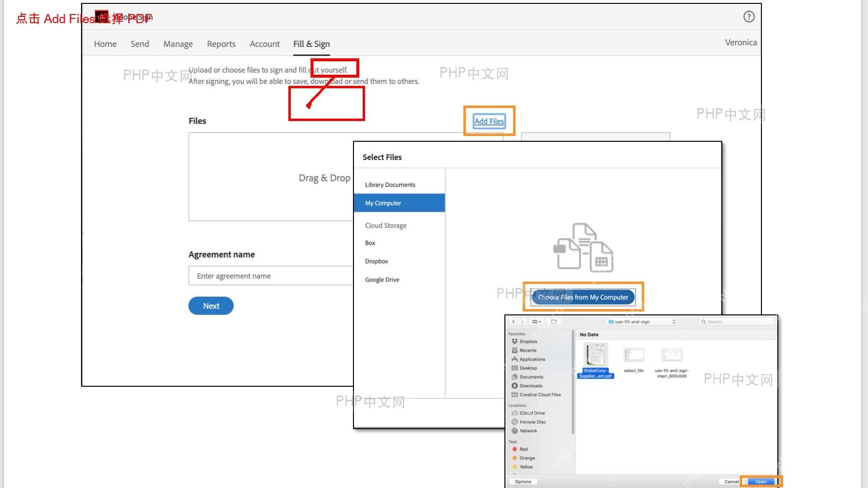Click the Veronica user name
868x488 pixels.
tap(741, 42)
